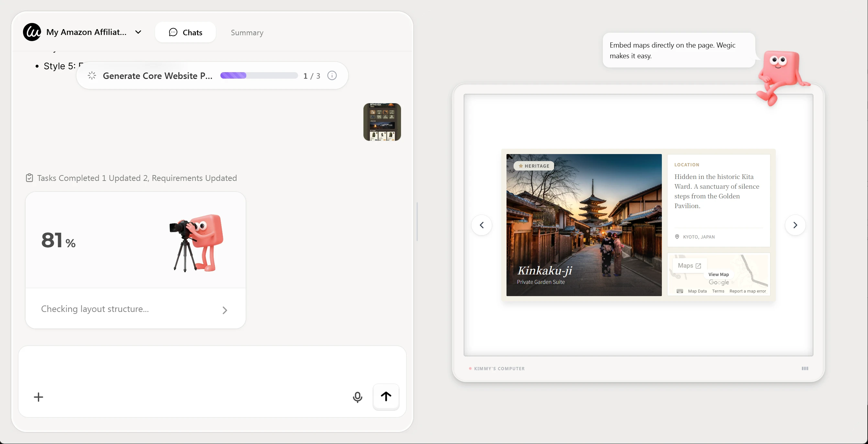The image size is (868, 444).
Task: Click the KYOTO, JAPAN label
Action: [699, 237]
